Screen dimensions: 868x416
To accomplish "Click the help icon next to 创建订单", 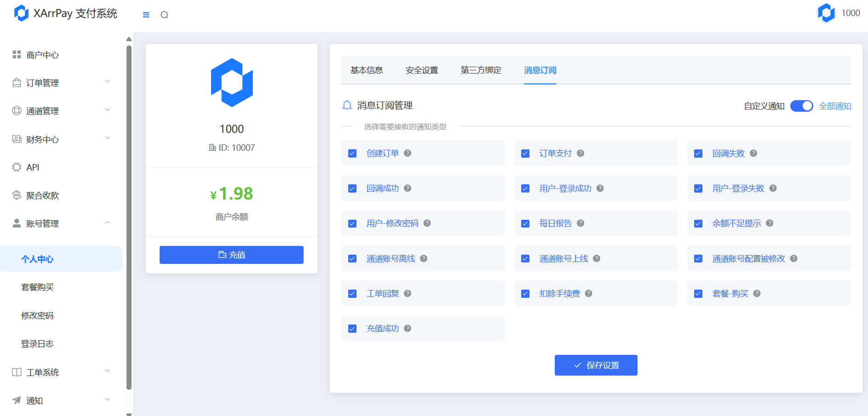I will click(407, 153).
